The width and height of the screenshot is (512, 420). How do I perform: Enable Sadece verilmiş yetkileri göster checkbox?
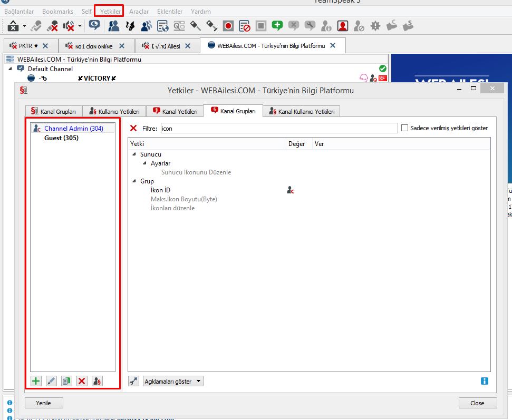[x=404, y=128]
